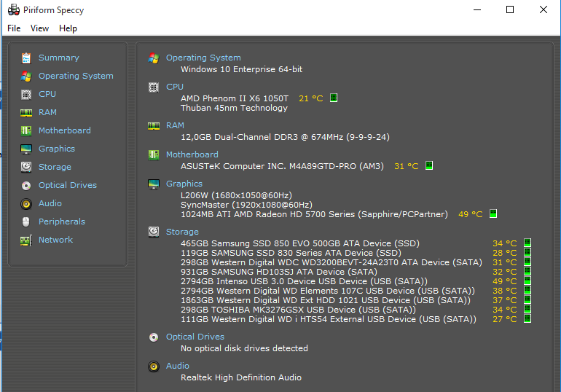Click the green temperature indicator next to CPU 21 °C
The image size is (561, 392).
(x=334, y=98)
